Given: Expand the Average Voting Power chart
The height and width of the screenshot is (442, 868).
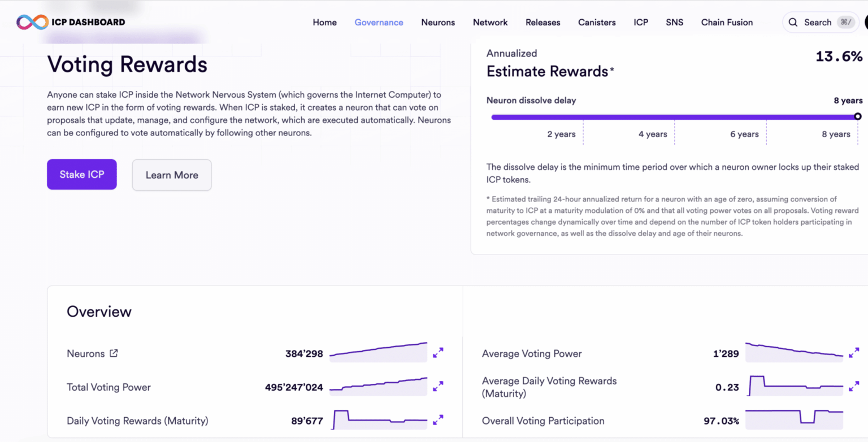Looking at the screenshot, I should [x=854, y=353].
